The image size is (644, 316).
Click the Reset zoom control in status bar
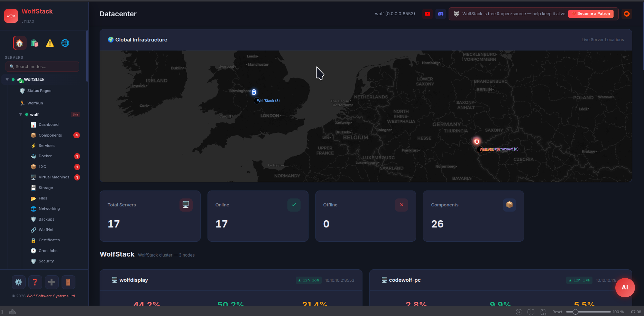[x=557, y=312]
